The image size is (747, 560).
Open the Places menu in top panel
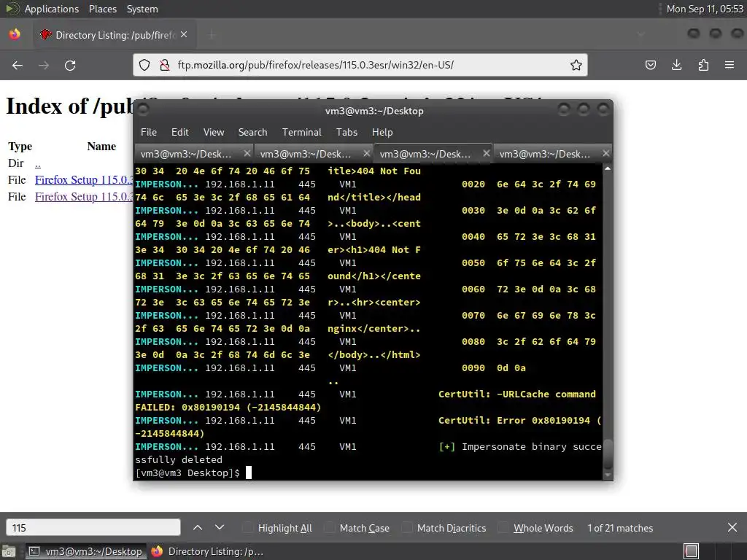point(102,9)
